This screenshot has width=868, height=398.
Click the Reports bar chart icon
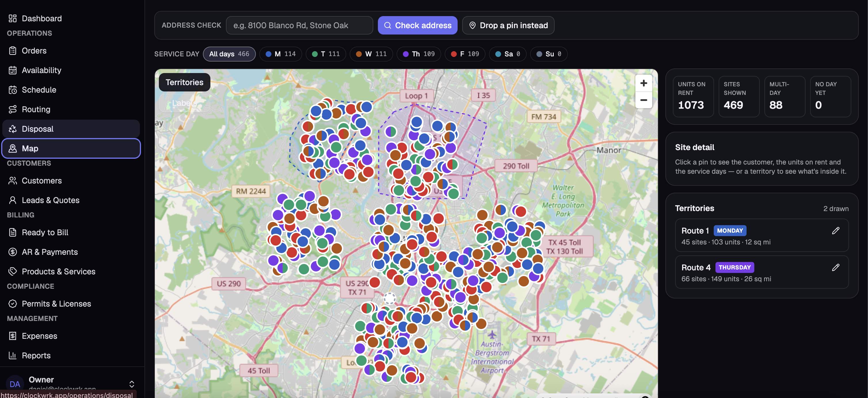coord(12,356)
